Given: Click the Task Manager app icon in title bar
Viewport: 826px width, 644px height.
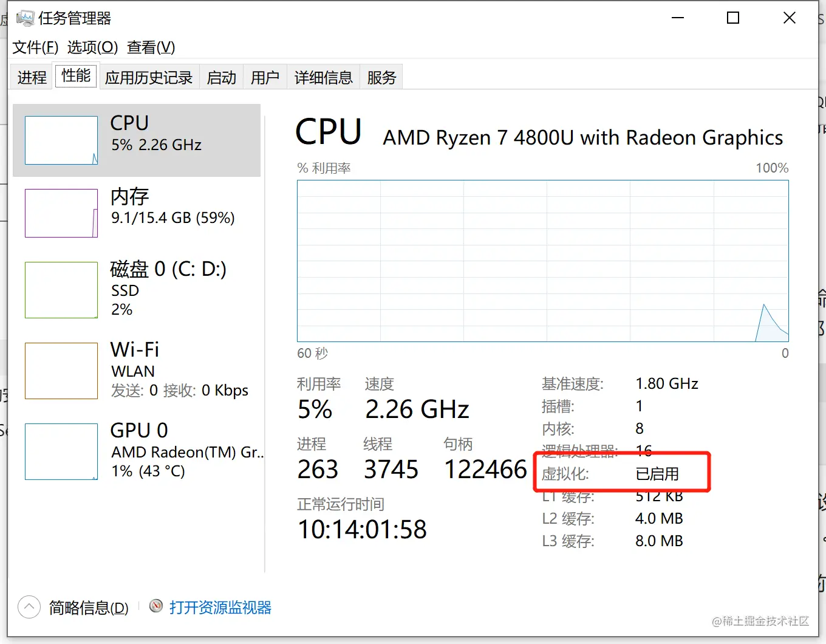Looking at the screenshot, I should tap(25, 18).
